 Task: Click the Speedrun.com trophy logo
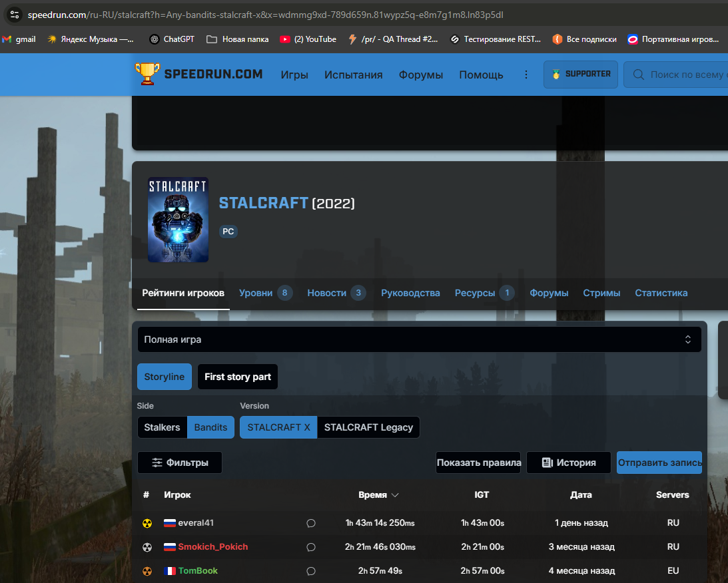[147, 74]
